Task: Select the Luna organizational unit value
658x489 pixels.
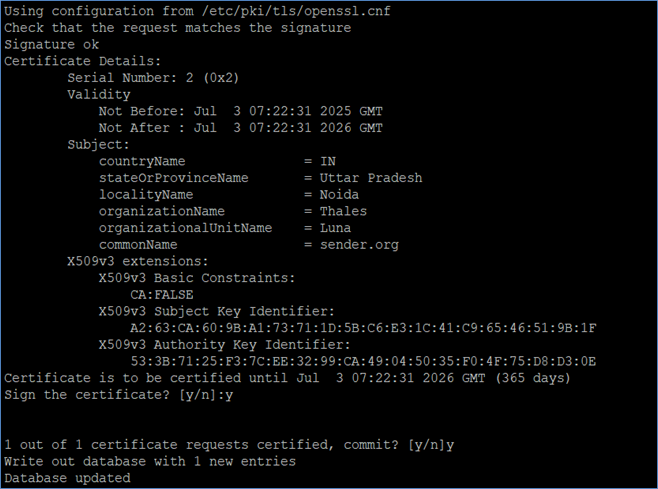Action: coord(335,228)
